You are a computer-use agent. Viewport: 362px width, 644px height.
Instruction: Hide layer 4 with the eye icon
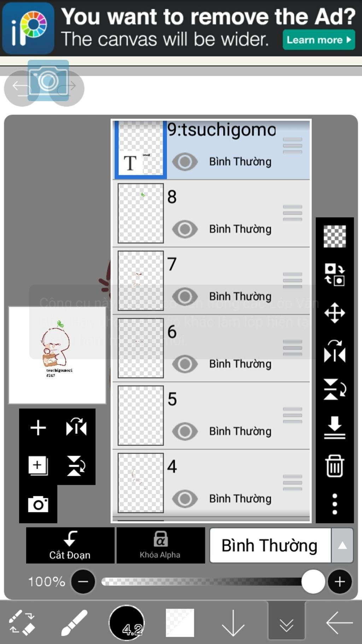[185, 499]
